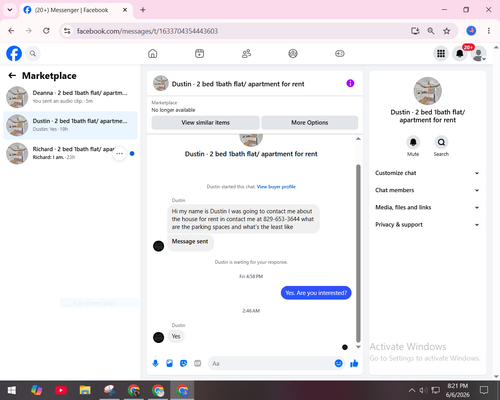Expand Privacy & support section
Screen dimensions: 500x400
click(x=427, y=225)
